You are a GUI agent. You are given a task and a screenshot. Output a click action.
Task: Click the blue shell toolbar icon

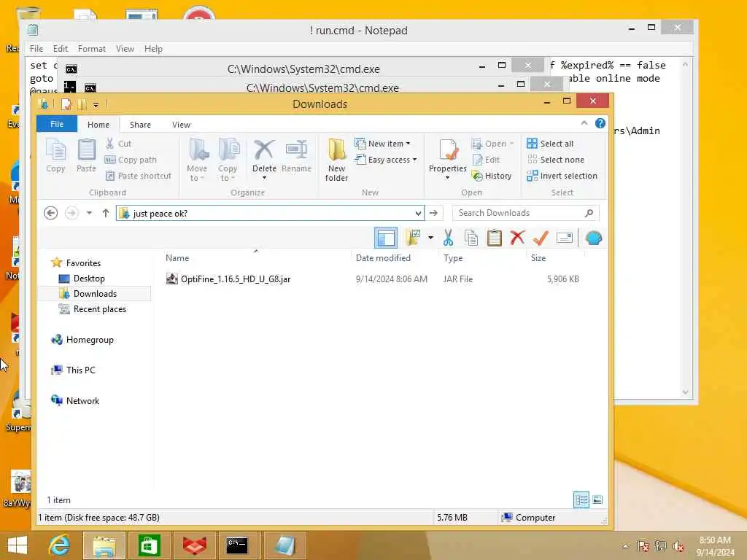[594, 238]
